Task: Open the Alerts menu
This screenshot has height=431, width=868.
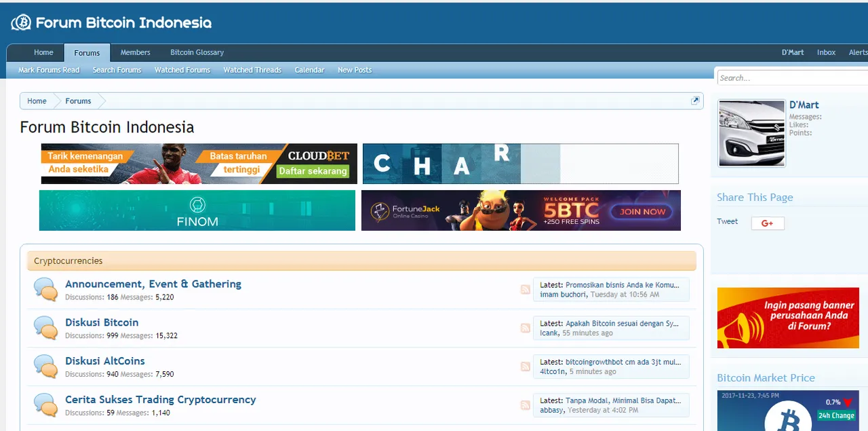Action: 857,52
